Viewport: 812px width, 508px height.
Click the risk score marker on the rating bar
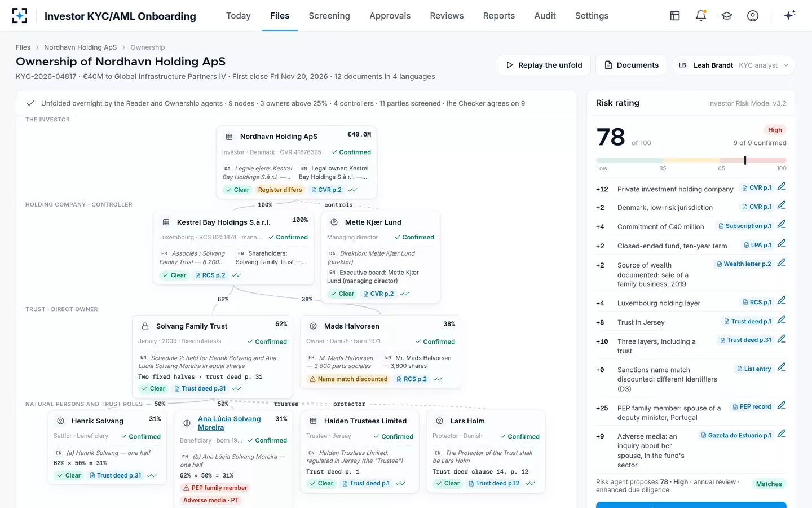click(x=745, y=160)
